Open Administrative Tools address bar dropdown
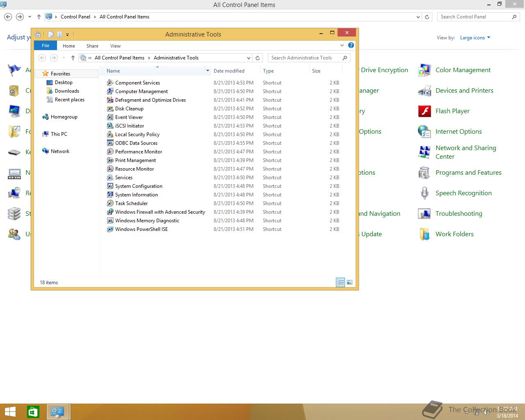 (x=249, y=58)
